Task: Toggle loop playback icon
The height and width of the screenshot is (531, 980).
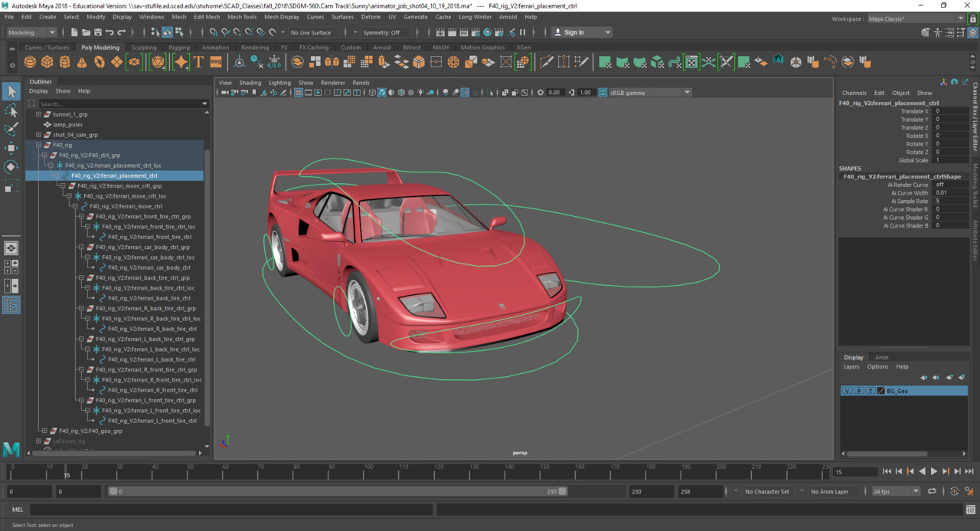Action: pyautogui.click(x=933, y=491)
